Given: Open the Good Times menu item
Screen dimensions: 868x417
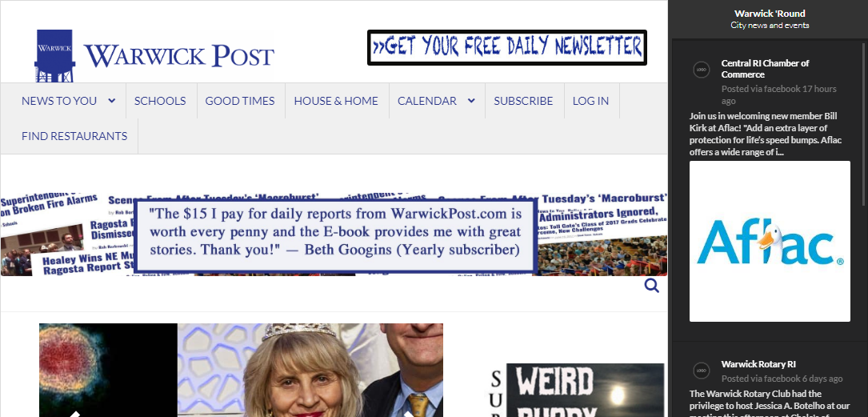Looking at the screenshot, I should coord(240,101).
